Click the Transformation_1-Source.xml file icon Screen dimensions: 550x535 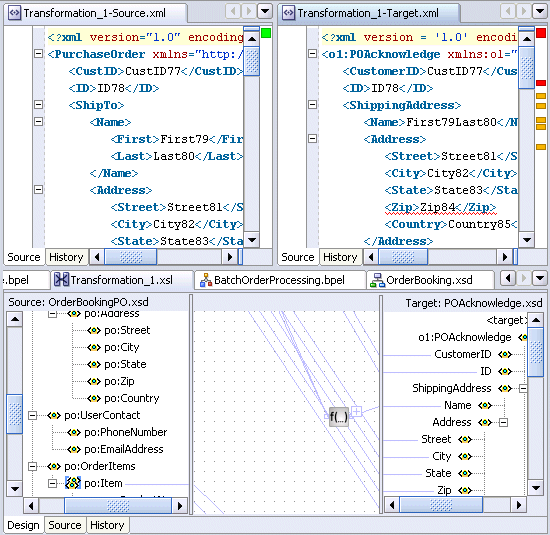pyautogui.click(x=15, y=13)
